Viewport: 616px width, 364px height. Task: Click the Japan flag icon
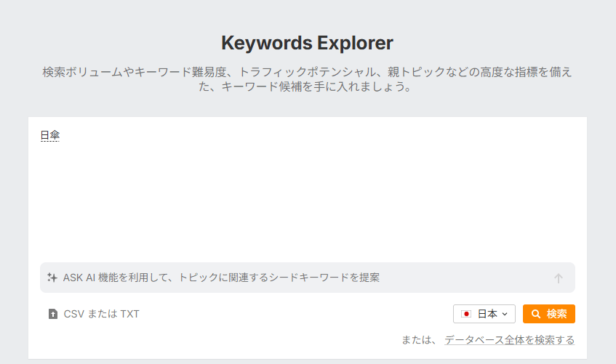pyautogui.click(x=466, y=314)
